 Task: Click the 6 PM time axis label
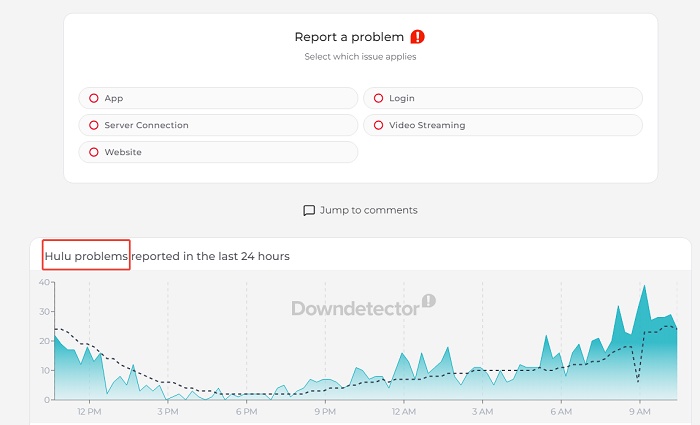point(246,411)
